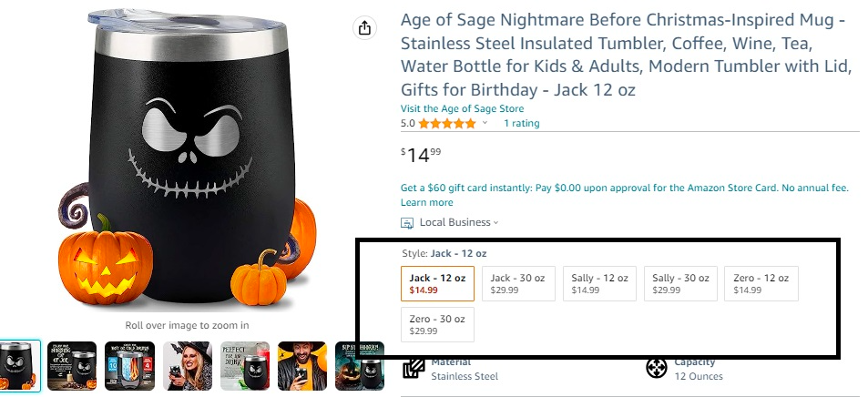Click the Material swatch icon
Viewport: 868px width, 397px height.
click(x=414, y=368)
